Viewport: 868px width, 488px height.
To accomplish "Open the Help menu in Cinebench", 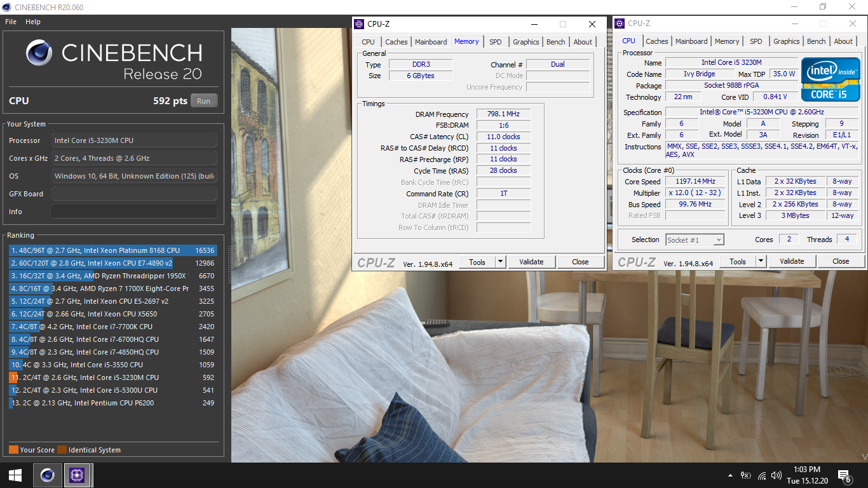I will point(33,22).
